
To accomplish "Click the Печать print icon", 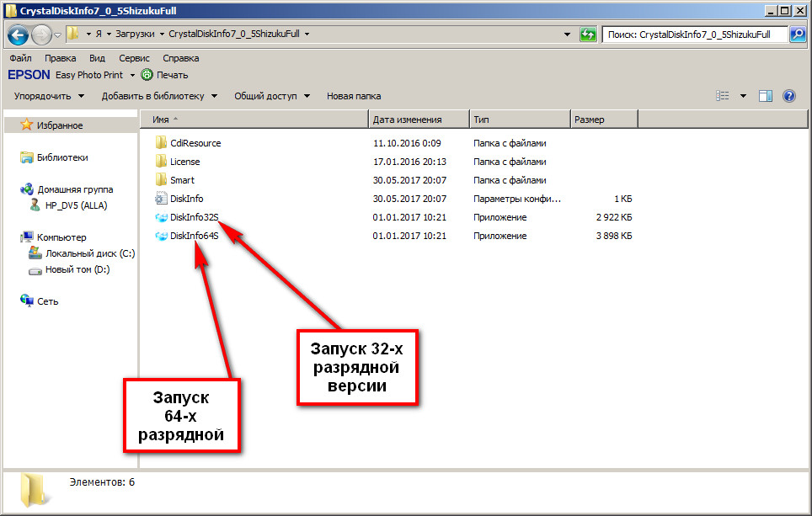I will click(147, 75).
